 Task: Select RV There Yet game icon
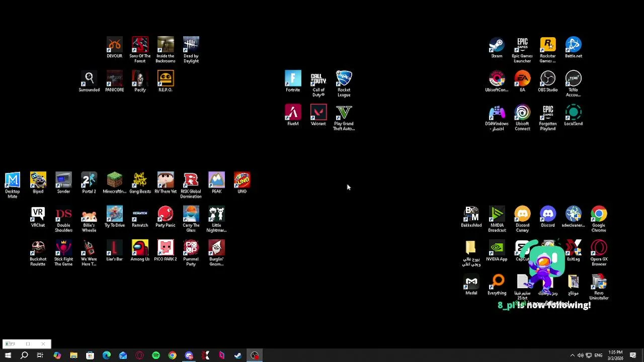[166, 183]
